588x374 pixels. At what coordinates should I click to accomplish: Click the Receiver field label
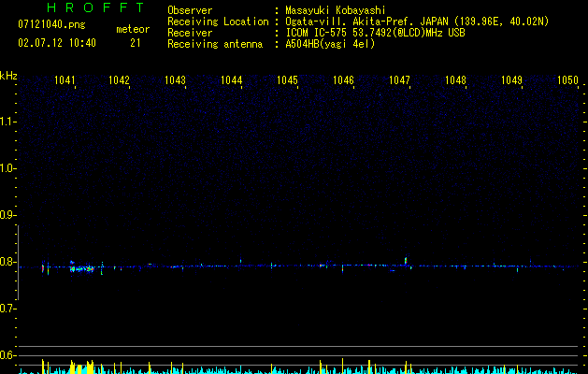pyautogui.click(x=190, y=33)
